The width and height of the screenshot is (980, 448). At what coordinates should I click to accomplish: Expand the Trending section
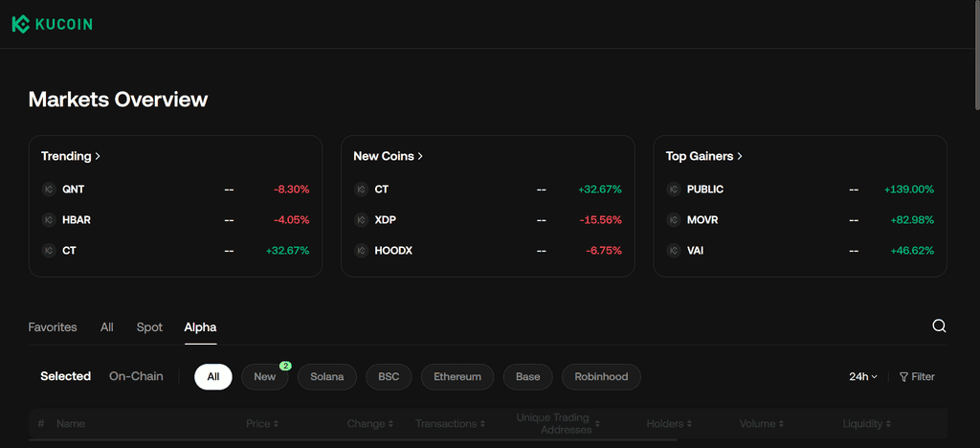[71, 156]
